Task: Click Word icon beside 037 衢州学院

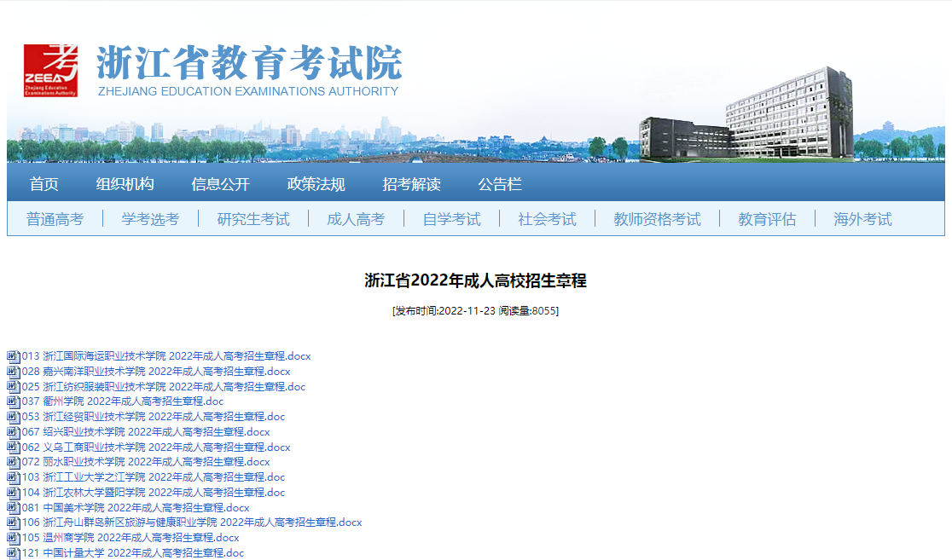Action: [x=14, y=401]
